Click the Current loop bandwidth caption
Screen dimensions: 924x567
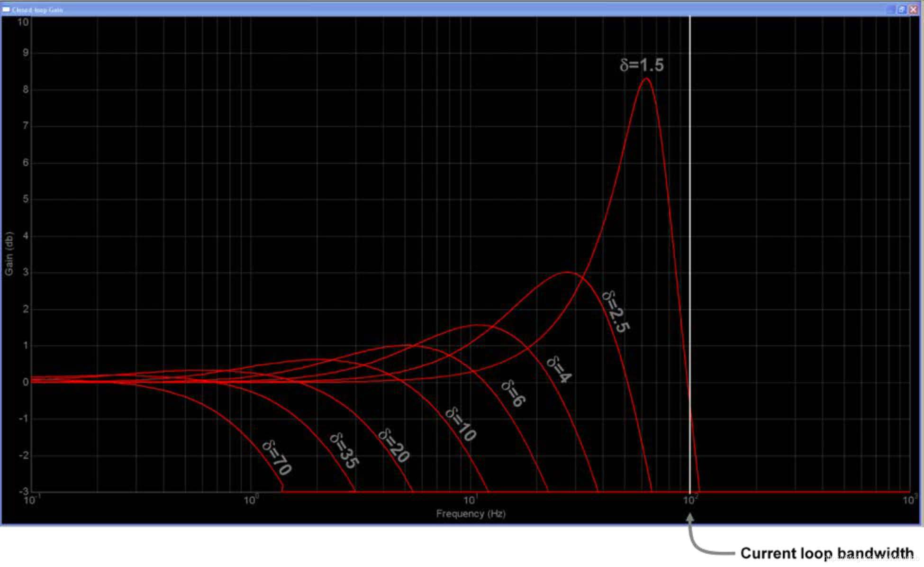point(827,553)
